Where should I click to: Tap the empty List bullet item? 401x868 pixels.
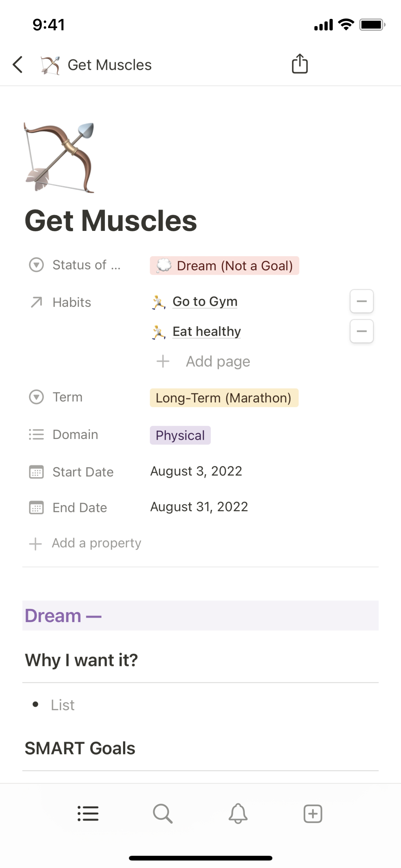click(x=63, y=705)
